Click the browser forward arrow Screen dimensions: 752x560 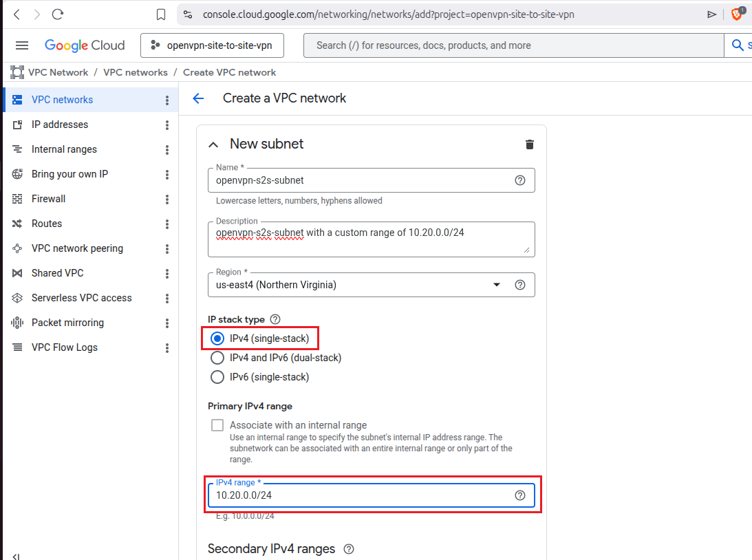[37, 14]
